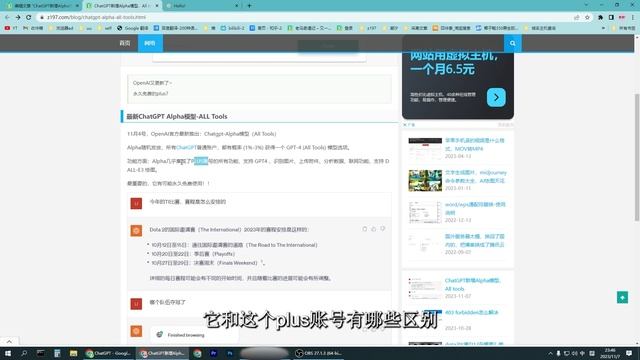
Task: Click the microphone icon in system tray
Action: tap(558, 353)
